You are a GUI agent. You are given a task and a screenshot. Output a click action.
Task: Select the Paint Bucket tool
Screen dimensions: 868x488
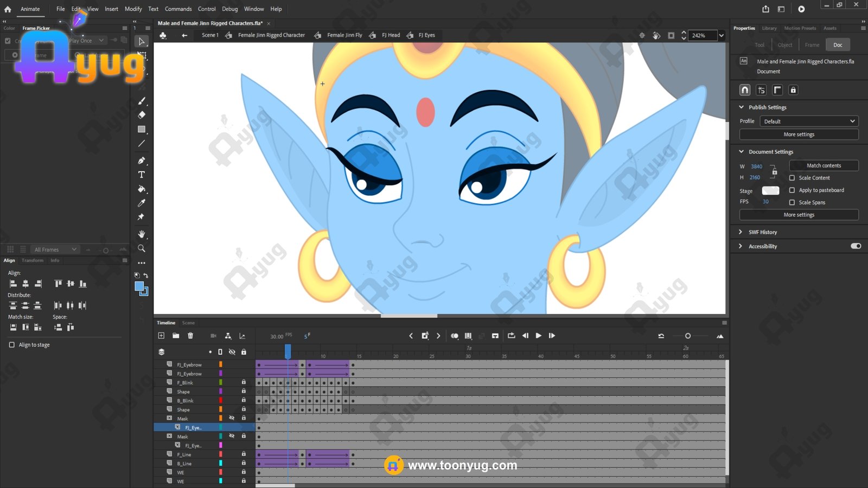coord(142,189)
